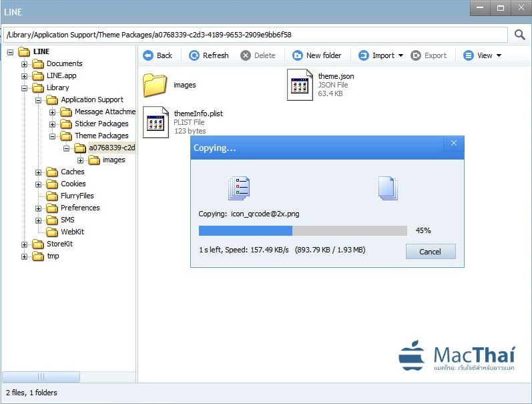The image size is (532, 404).
Task: Select StoreKit folder in tree
Action: 59,244
